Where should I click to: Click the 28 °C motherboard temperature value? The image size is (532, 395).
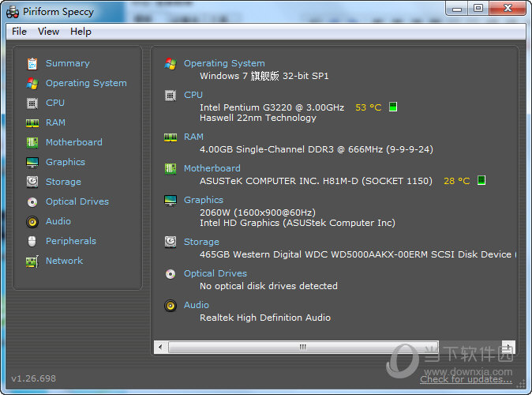pos(457,181)
